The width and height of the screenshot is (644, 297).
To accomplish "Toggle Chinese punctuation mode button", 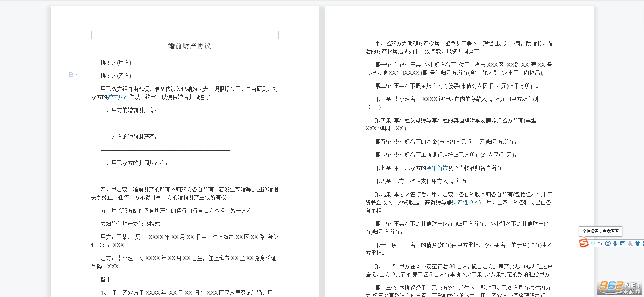I will click(x=600, y=243).
